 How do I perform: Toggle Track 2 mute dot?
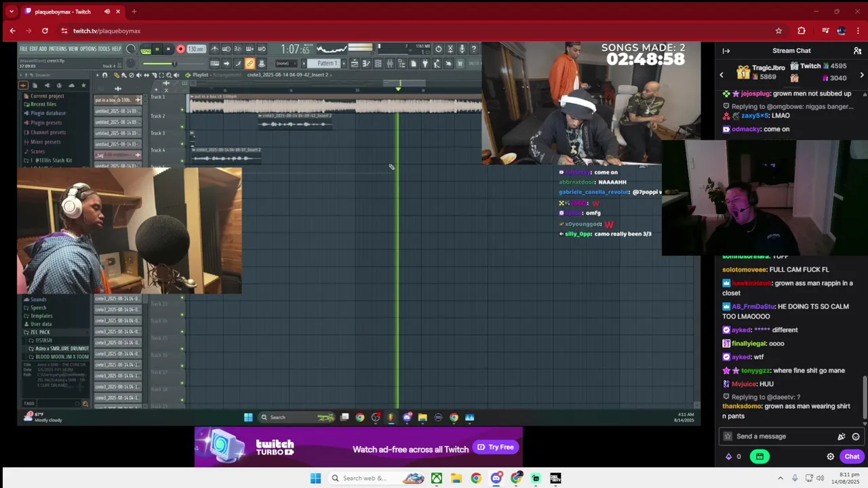pos(182,127)
